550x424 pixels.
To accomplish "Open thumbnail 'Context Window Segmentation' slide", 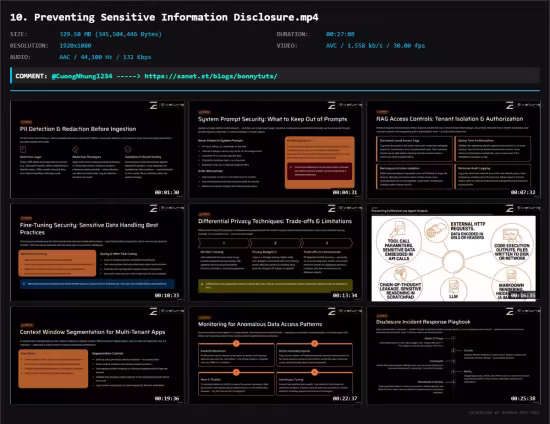I will pos(97,355).
